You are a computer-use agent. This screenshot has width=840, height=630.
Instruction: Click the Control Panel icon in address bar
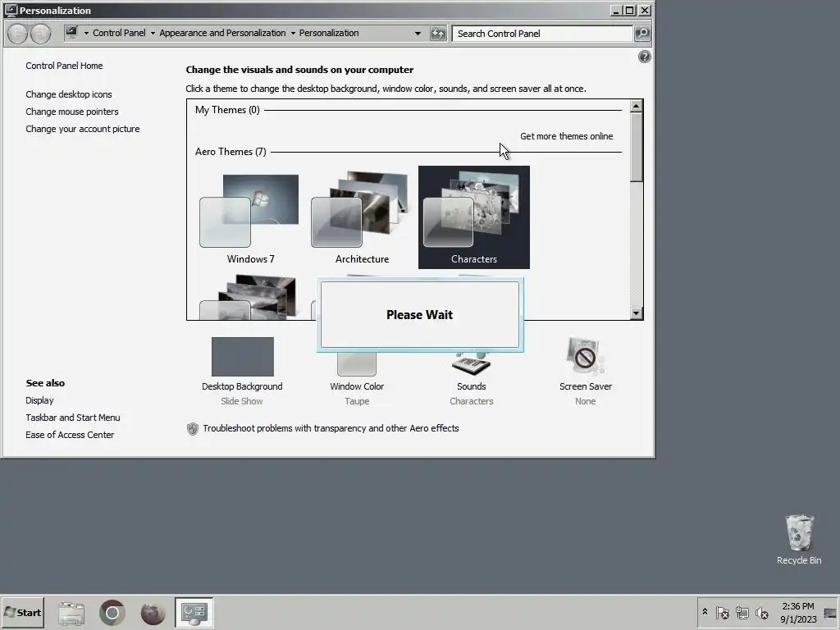pyautogui.click(x=72, y=32)
